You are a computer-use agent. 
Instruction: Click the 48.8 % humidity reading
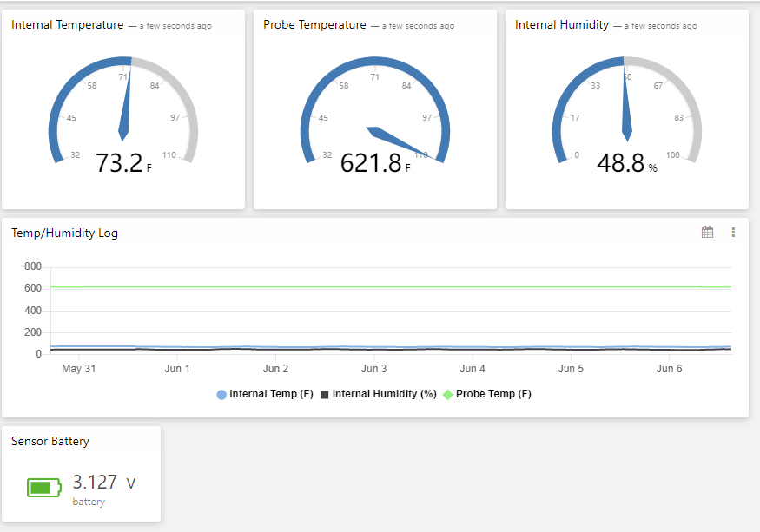627,163
